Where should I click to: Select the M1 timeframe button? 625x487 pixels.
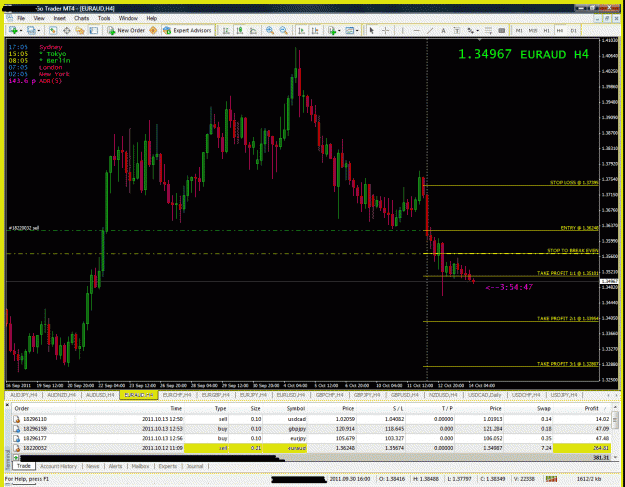point(519,30)
